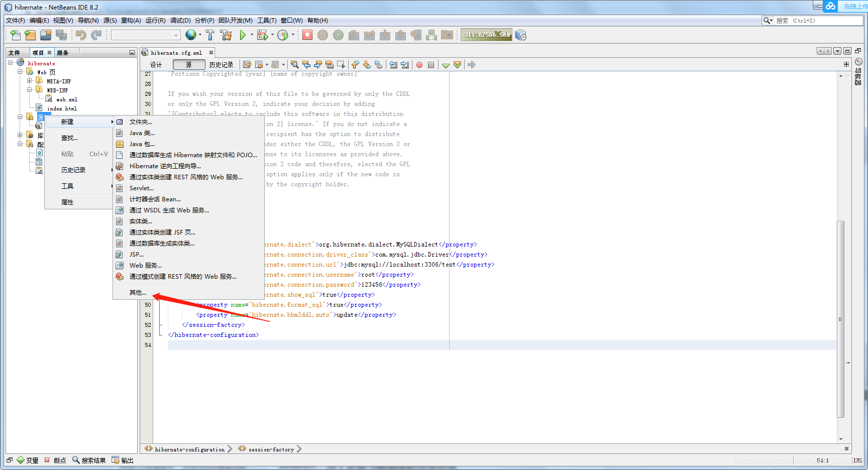Toggle Highlight Search in editor toolbar

coord(330,65)
